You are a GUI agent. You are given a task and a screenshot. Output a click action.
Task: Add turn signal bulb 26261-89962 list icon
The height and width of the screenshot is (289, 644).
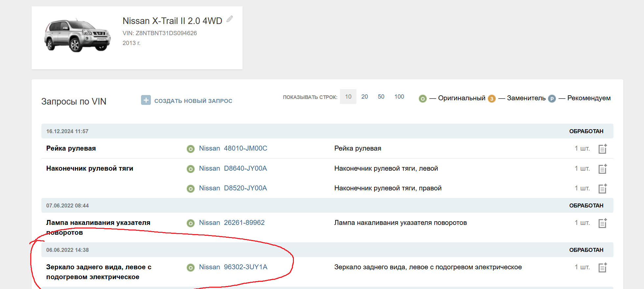[x=602, y=223]
